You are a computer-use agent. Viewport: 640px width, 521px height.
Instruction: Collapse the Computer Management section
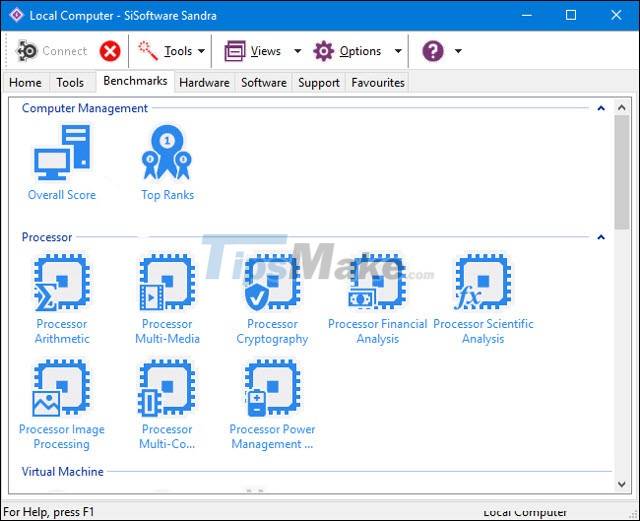[x=601, y=108]
